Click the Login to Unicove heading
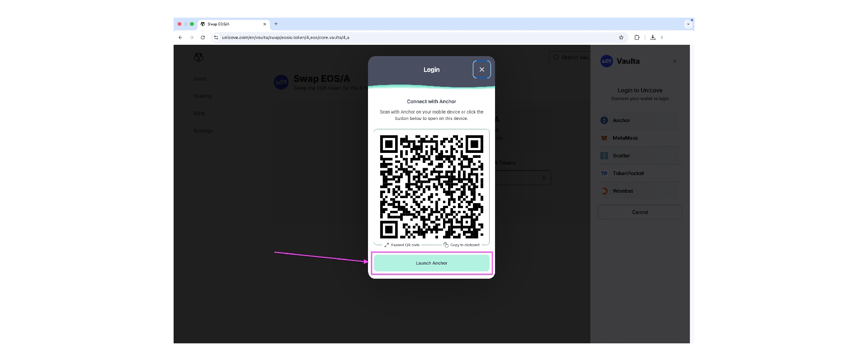868x361 pixels. coord(640,90)
